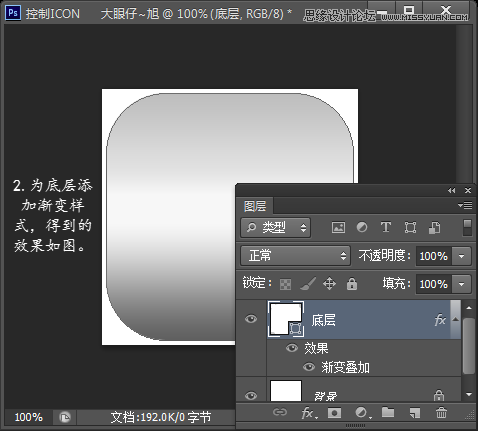Open the 类型 filter type dropdown
The height and width of the screenshot is (431, 478).
(276, 228)
